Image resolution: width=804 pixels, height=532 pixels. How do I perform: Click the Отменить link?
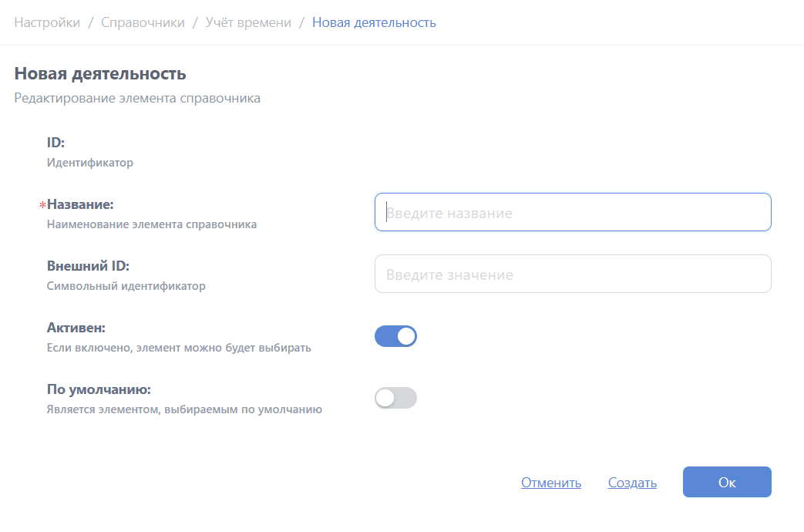550,483
